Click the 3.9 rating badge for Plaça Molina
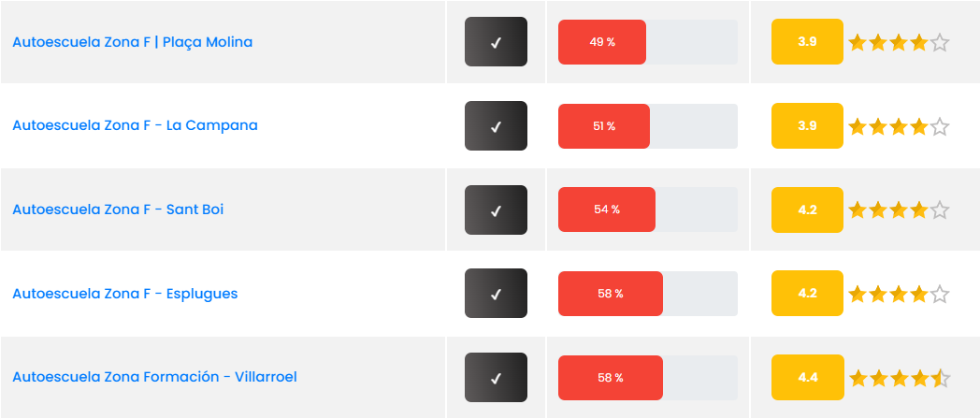Viewport: 980px width, 419px height. pyautogui.click(x=807, y=42)
